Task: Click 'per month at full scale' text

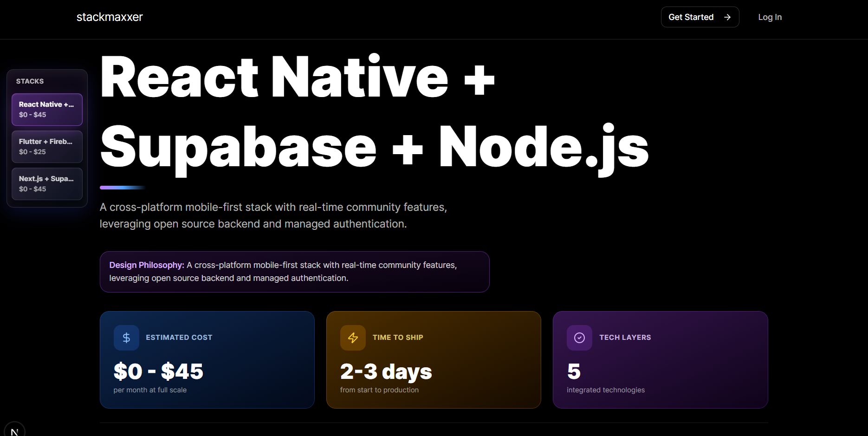Action: (150, 390)
